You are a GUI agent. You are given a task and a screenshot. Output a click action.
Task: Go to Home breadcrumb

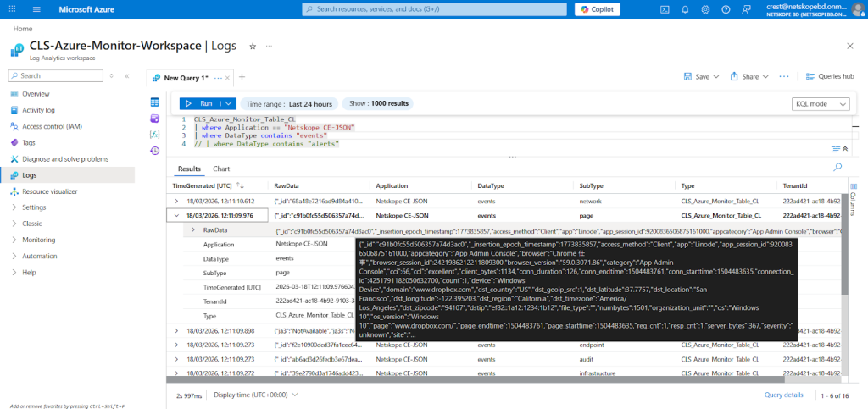click(x=23, y=29)
